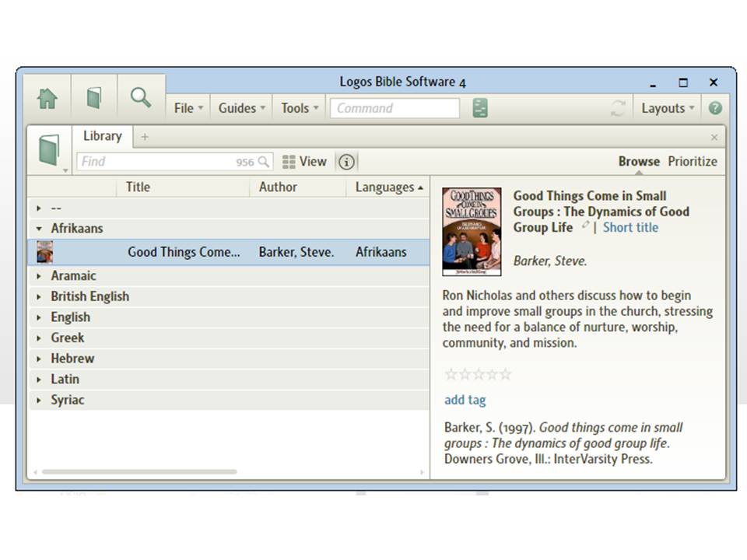This screenshot has width=747, height=560.
Task: Click into the Command box
Action: (395, 108)
